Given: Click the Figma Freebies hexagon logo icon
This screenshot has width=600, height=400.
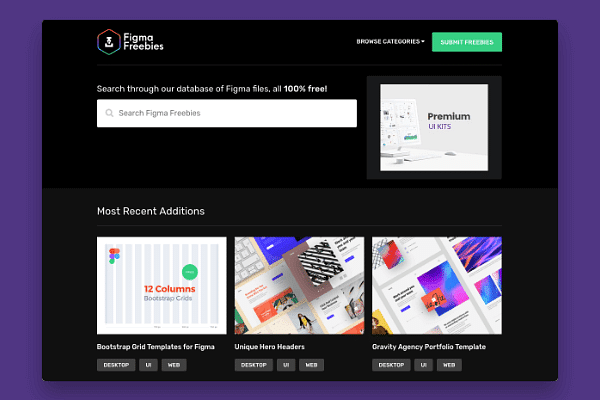Looking at the screenshot, I should coord(109,42).
